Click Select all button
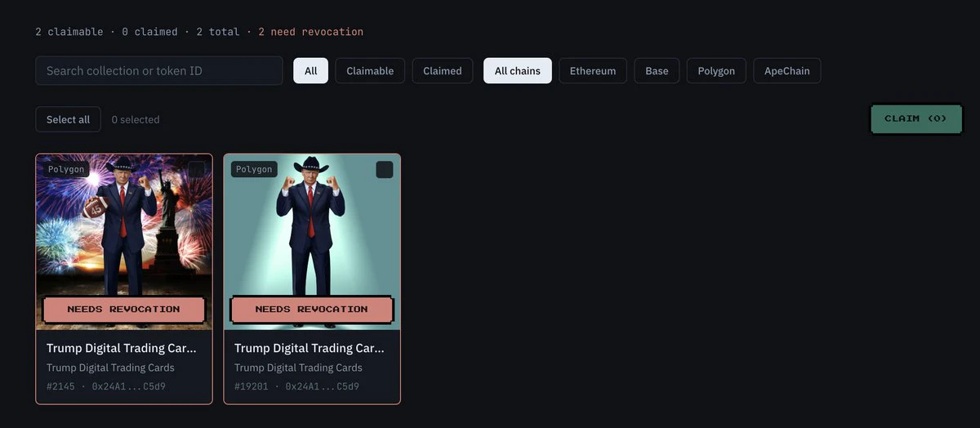 pyautogui.click(x=68, y=119)
